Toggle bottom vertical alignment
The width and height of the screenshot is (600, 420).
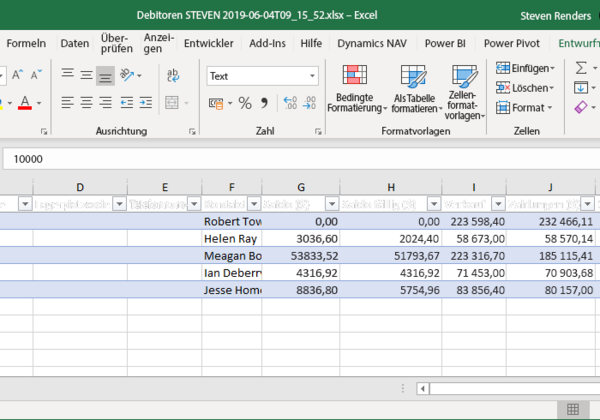pyautogui.click(x=105, y=76)
